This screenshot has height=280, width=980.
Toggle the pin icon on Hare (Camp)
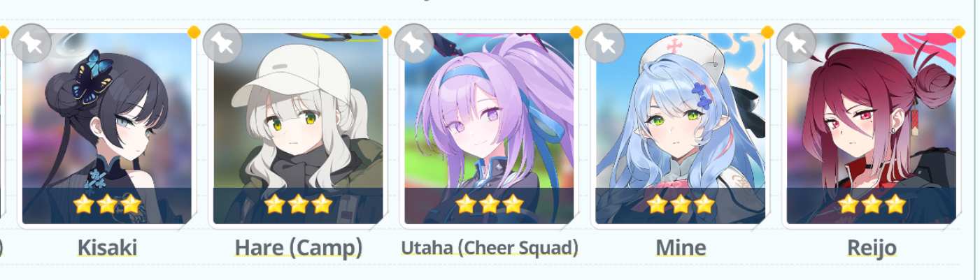click(222, 44)
